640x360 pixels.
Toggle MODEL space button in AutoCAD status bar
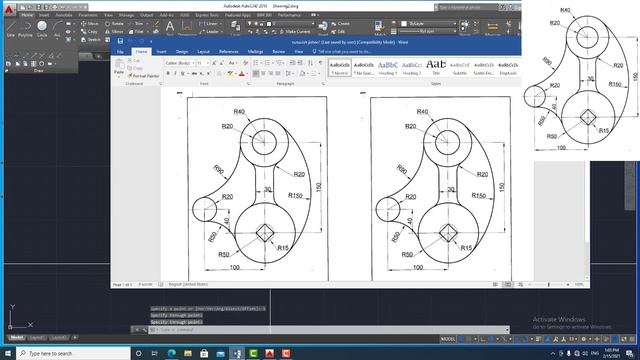[448, 339]
